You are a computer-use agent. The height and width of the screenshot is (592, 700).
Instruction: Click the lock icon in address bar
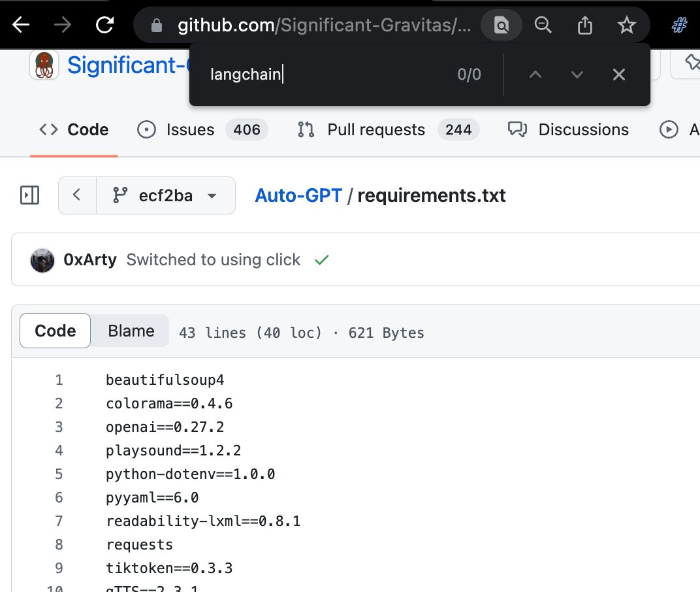click(156, 25)
